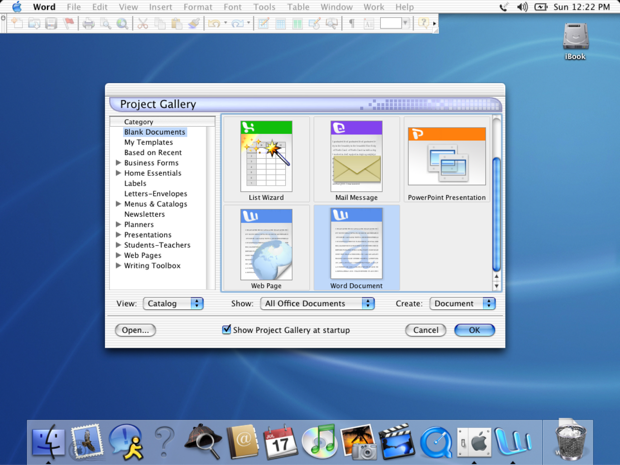The width and height of the screenshot is (620, 465).
Task: Open Finder from the Dock
Action: point(48,441)
